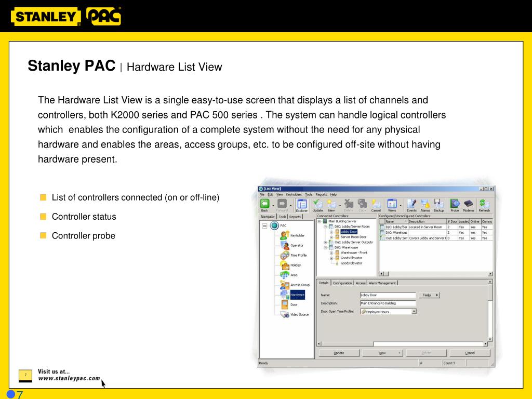Select the D/C: Warehous controller row
This screenshot has height=399, width=532.
pos(436,233)
